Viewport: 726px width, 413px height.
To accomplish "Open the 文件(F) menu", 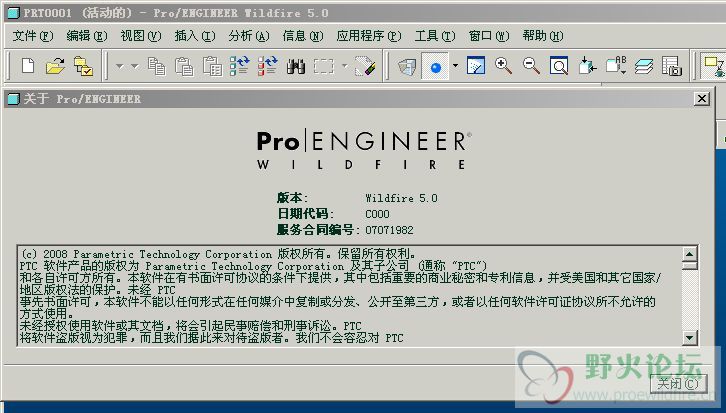I will click(33, 36).
